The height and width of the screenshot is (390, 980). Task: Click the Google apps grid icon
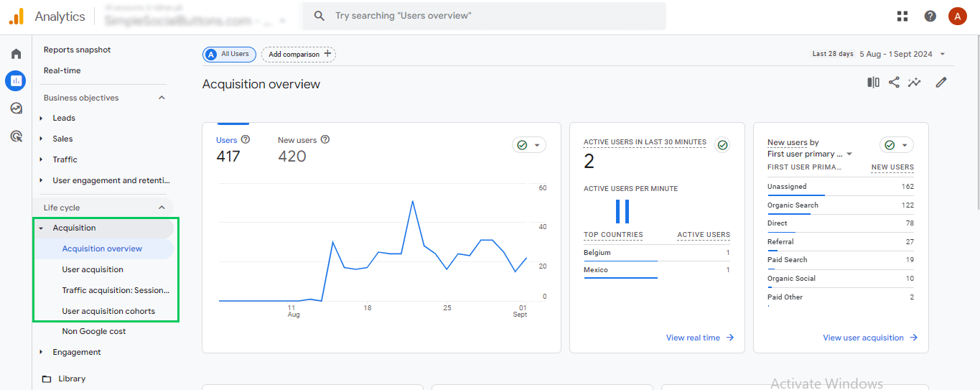tap(902, 16)
